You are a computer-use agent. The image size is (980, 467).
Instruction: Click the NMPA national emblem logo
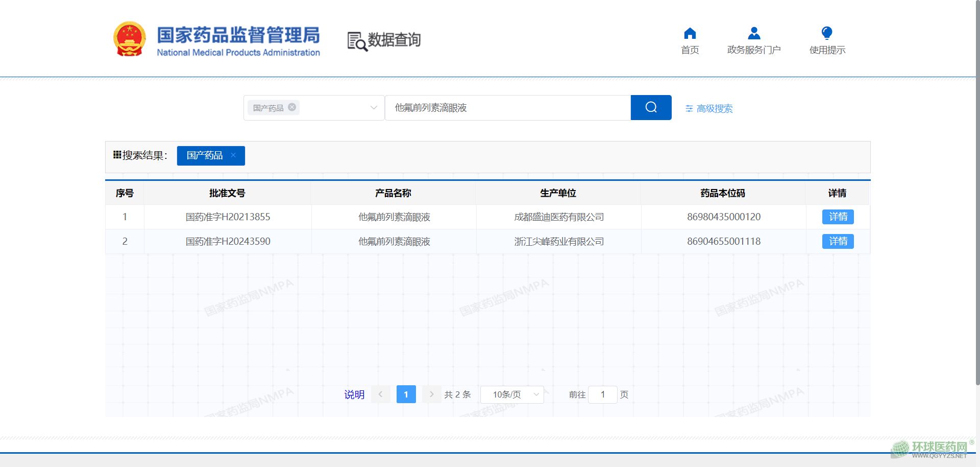coord(129,39)
